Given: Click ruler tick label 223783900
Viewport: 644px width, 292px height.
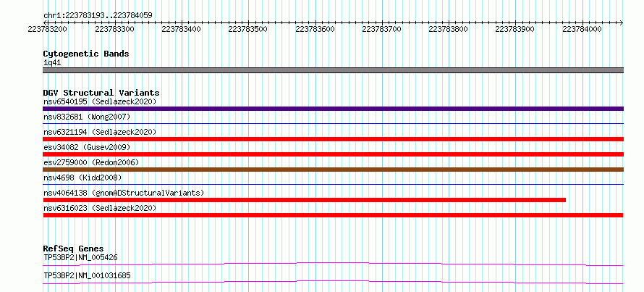Looking at the screenshot, I should 515,29.
